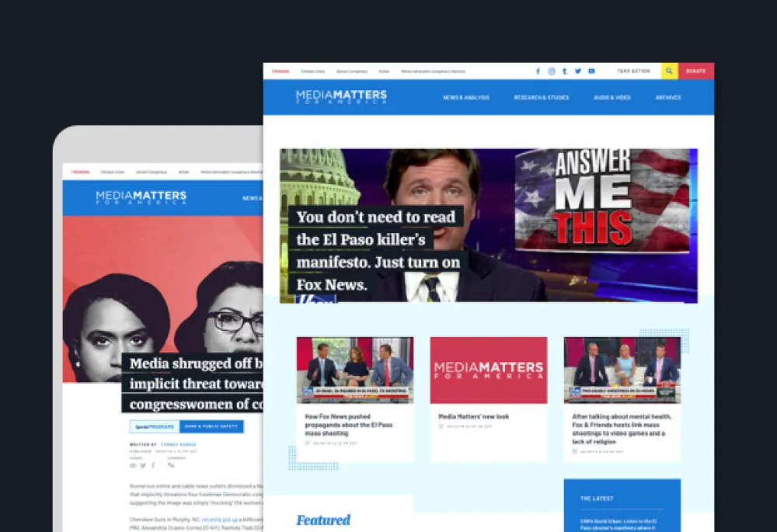Click the red Donate button
The image size is (777, 532).
coord(696,71)
